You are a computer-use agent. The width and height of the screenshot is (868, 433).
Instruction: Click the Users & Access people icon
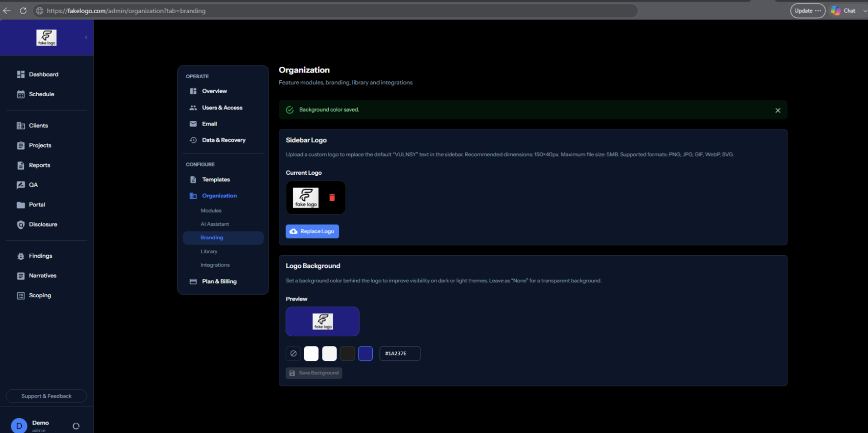193,108
